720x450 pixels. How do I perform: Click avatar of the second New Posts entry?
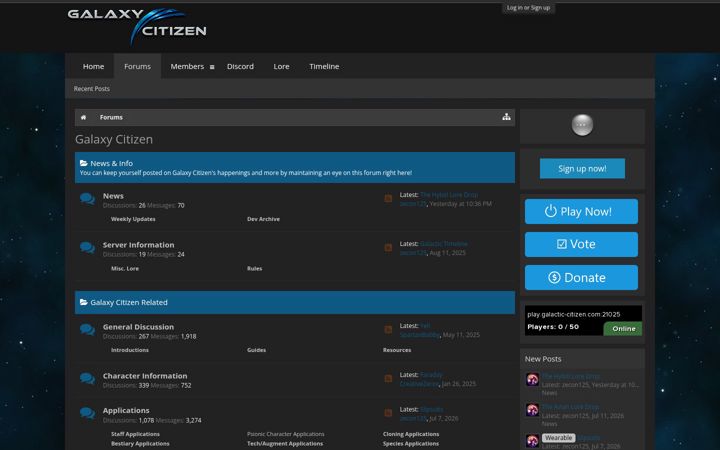pos(532,410)
